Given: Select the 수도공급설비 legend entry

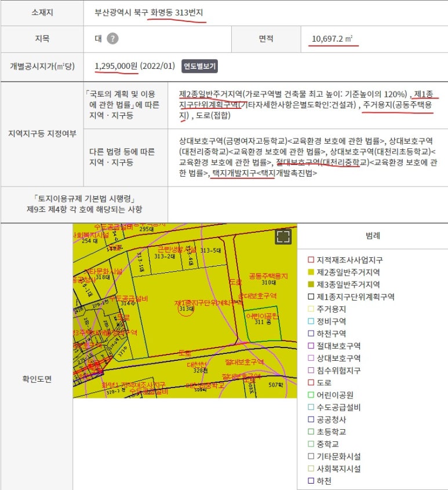Looking at the screenshot, I should click(334, 407).
